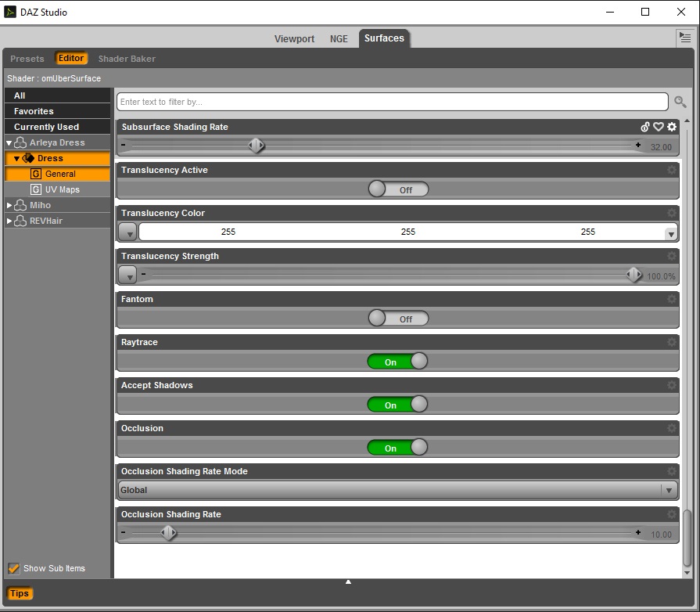Click the search magnifier icon
The image size is (700, 612).
coord(680,102)
